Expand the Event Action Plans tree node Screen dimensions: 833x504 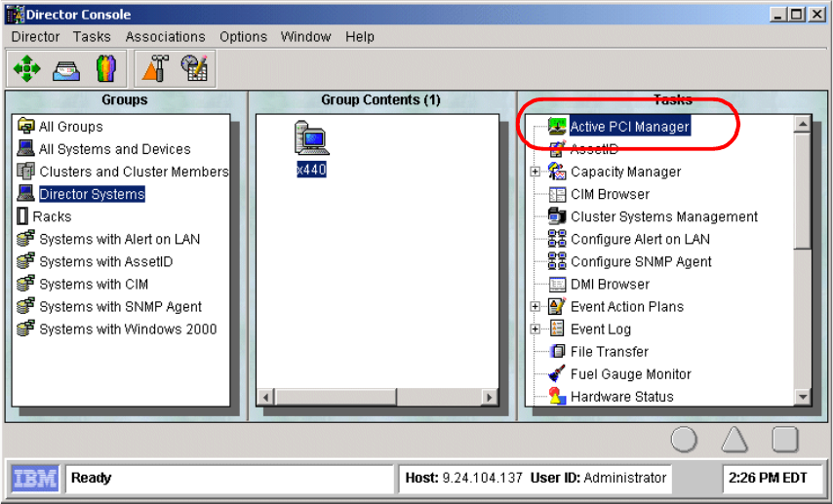coord(535,306)
